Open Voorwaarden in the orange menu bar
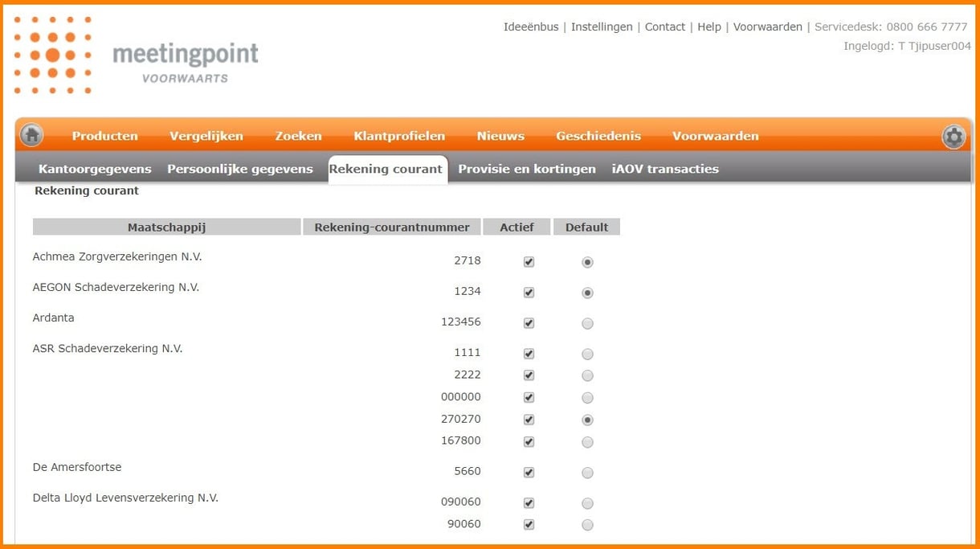The image size is (980, 549). tap(716, 136)
